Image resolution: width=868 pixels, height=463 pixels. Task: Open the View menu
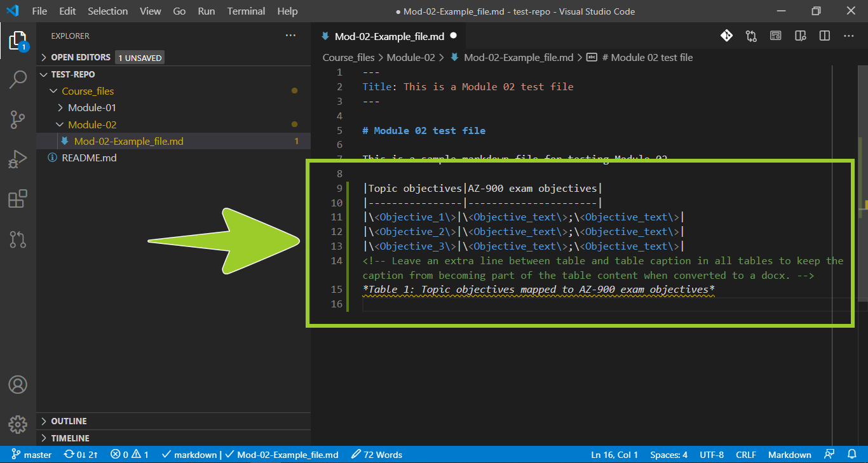[151, 11]
